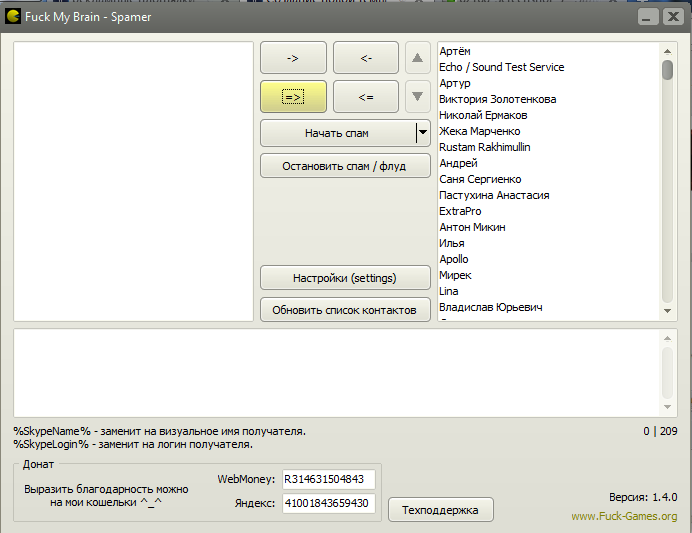Open the dropdown arrow beside 'Начать спам'
This screenshot has width=692, height=533.
423,133
